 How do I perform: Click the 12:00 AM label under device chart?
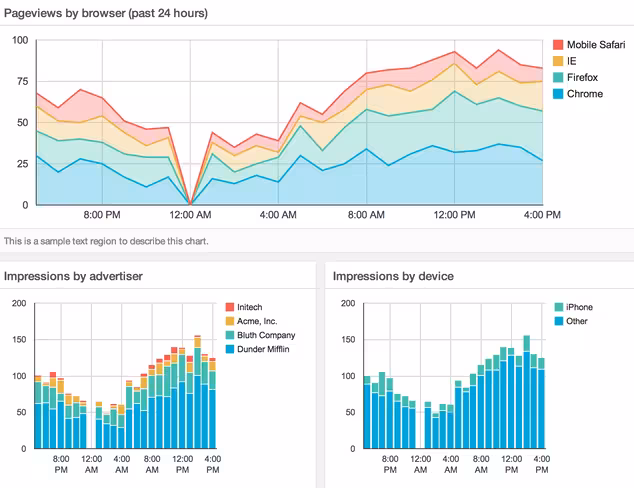pos(421,465)
